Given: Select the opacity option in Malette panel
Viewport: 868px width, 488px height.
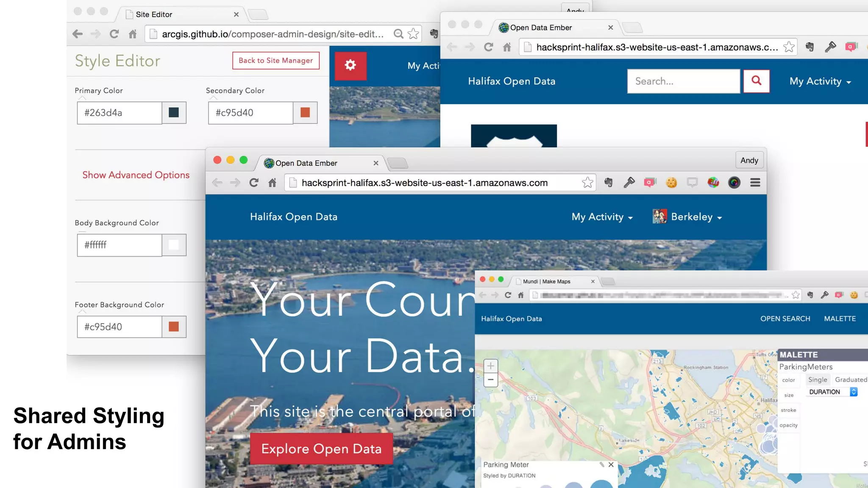Looking at the screenshot, I should point(789,425).
